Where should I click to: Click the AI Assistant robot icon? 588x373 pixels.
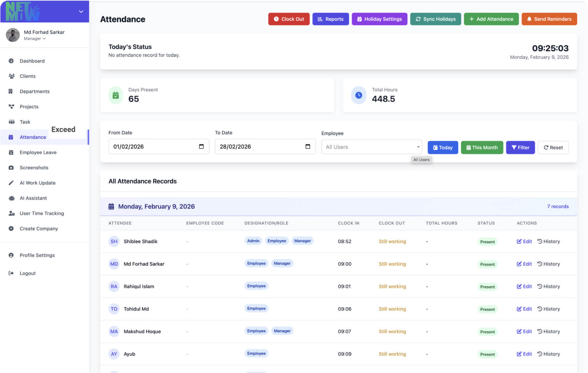[11, 198]
